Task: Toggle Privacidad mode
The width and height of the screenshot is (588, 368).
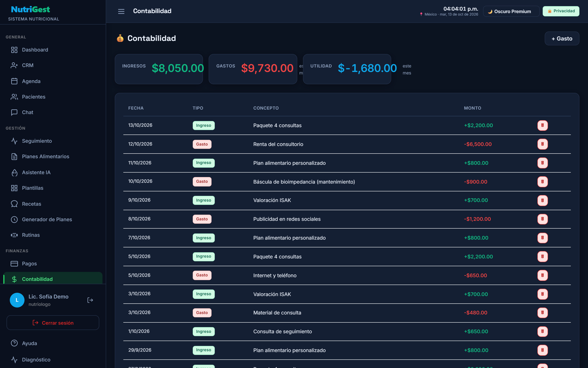Action: (x=561, y=11)
